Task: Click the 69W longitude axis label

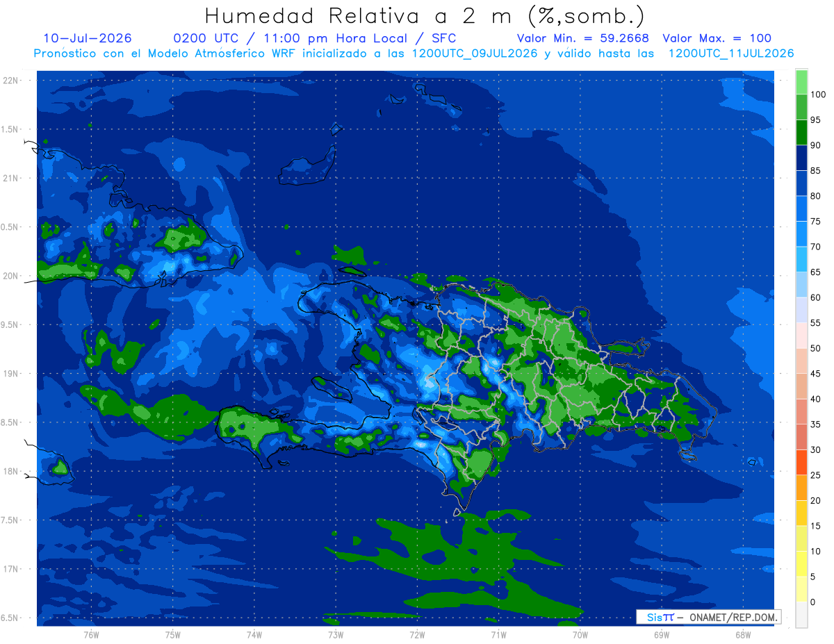Action: (x=662, y=634)
